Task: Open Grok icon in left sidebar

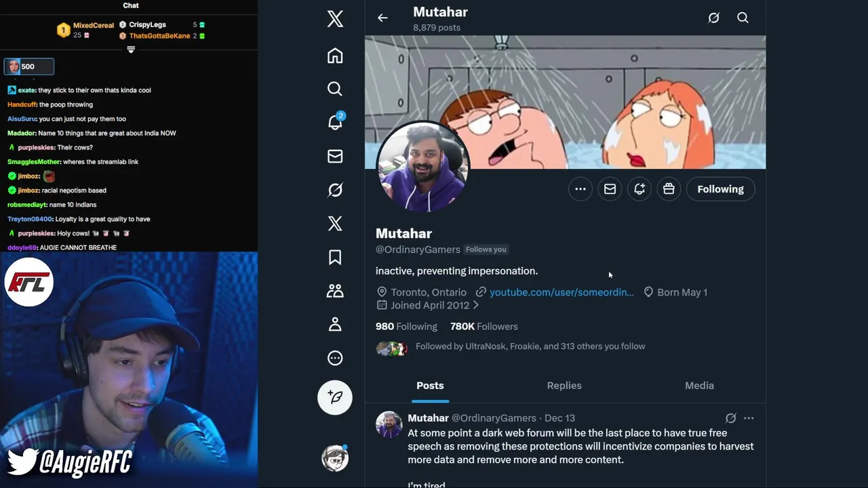Action: (x=335, y=190)
